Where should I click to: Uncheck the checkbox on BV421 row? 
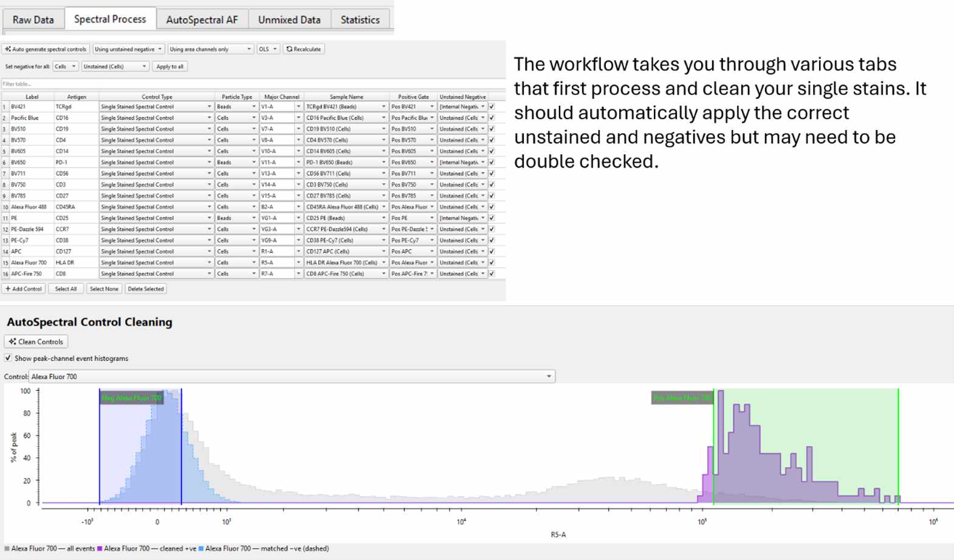point(492,107)
